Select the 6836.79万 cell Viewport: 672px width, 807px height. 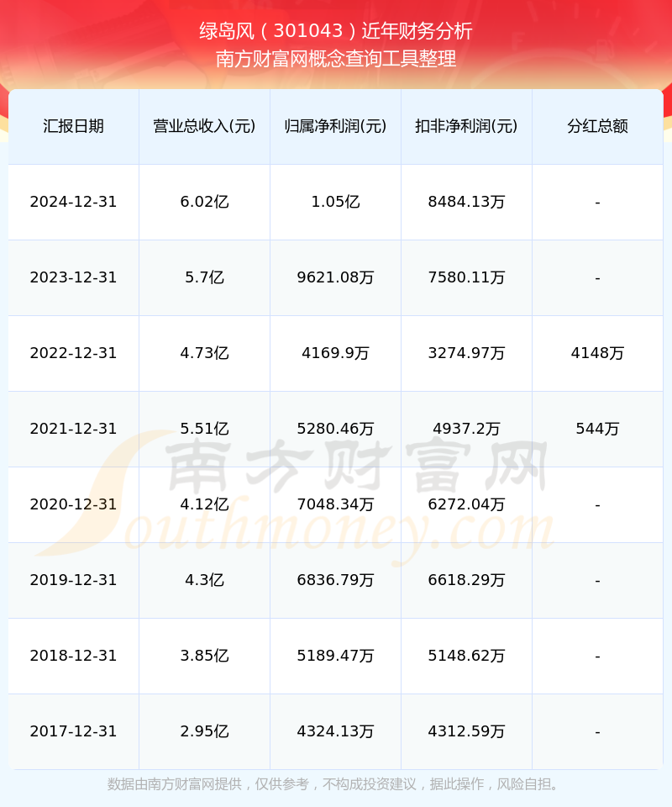[336, 580]
